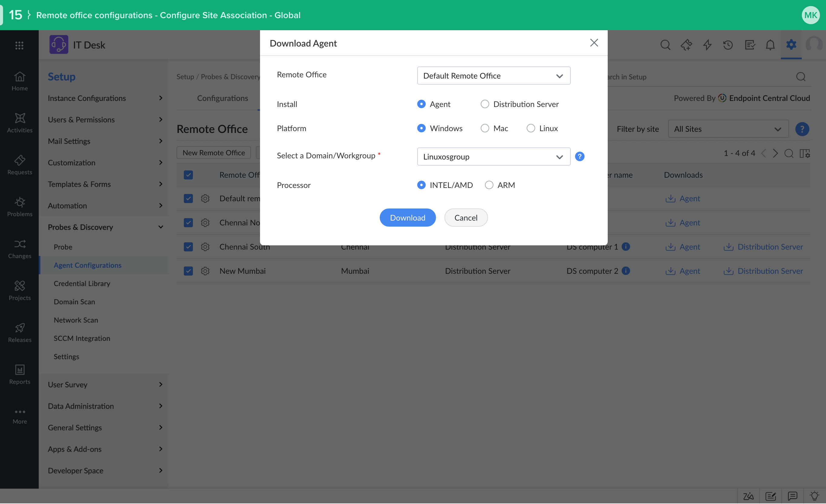Open Probe under Probes & Discovery
Viewport: 826px width, 504px height.
[x=63, y=247]
